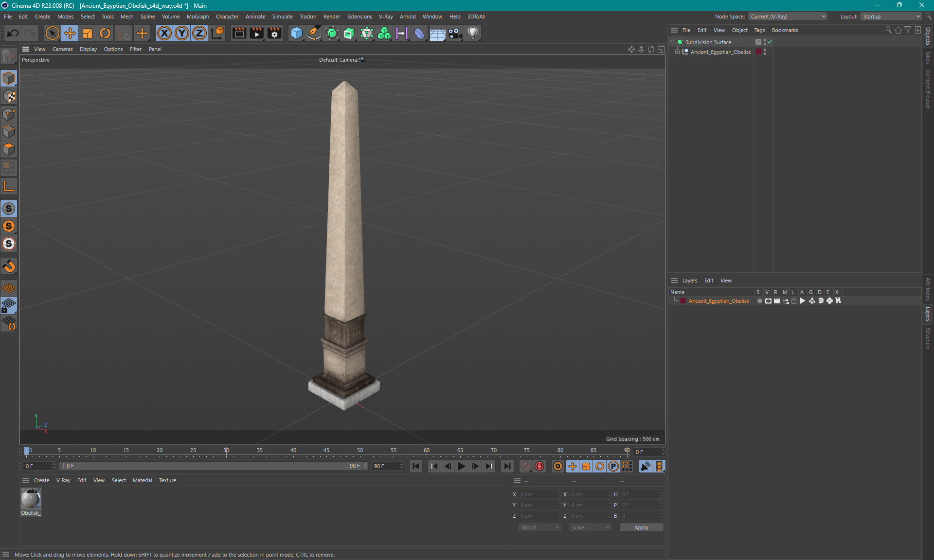Add a Camera object
Image resolution: width=934 pixels, height=560 pixels.
tap(455, 33)
